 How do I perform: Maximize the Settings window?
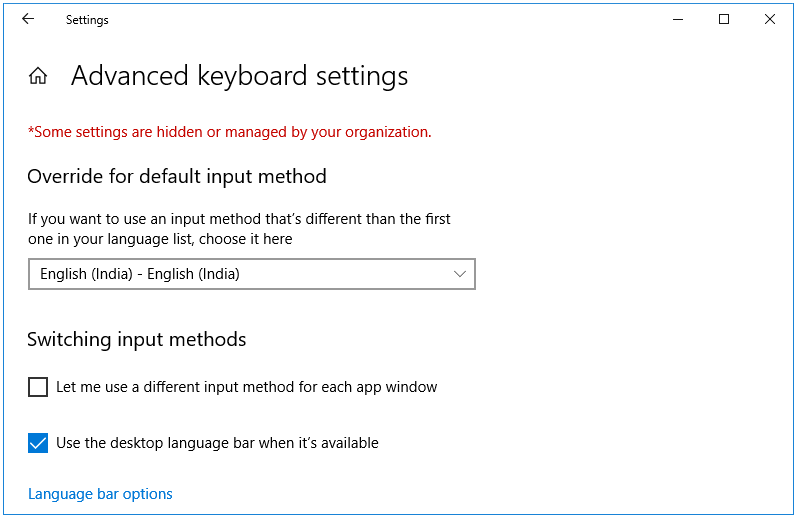(724, 19)
